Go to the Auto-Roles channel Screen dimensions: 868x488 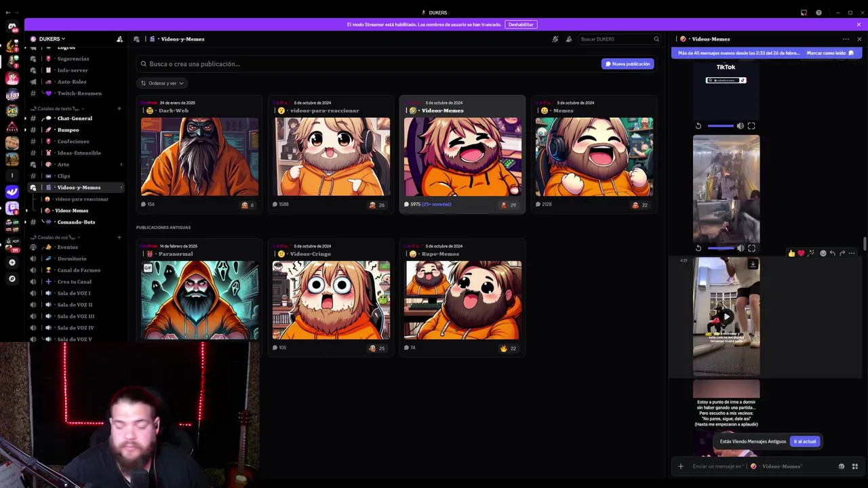(x=76, y=82)
